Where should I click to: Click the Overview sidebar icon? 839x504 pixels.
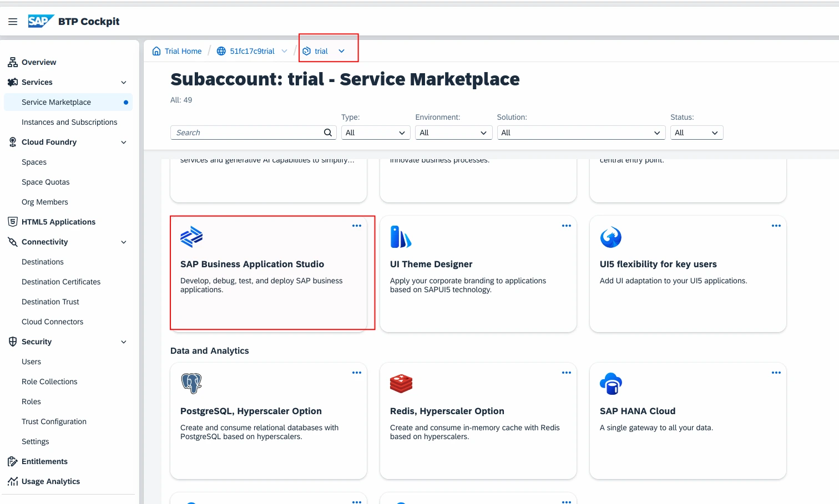click(13, 62)
